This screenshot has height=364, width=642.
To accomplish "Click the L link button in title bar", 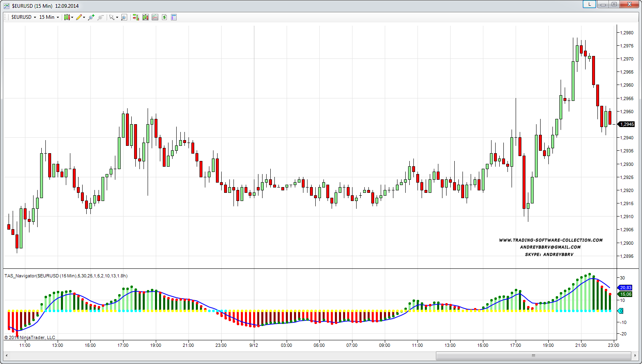I will click(589, 4).
